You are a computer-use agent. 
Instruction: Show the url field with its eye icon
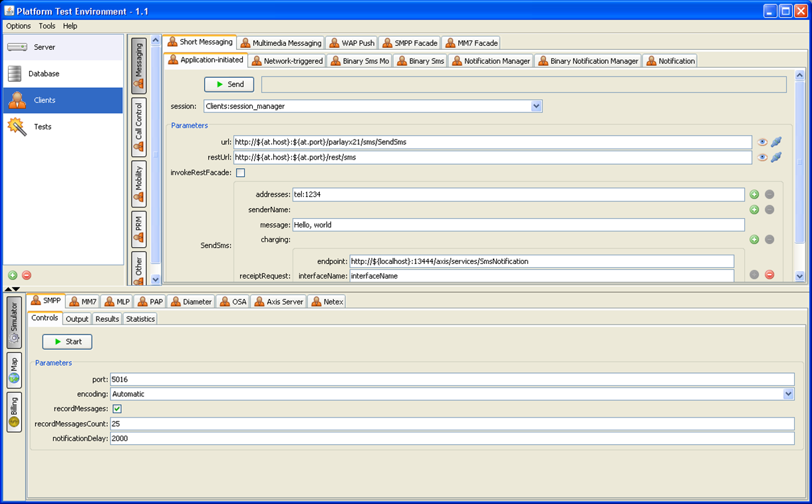[x=762, y=142]
